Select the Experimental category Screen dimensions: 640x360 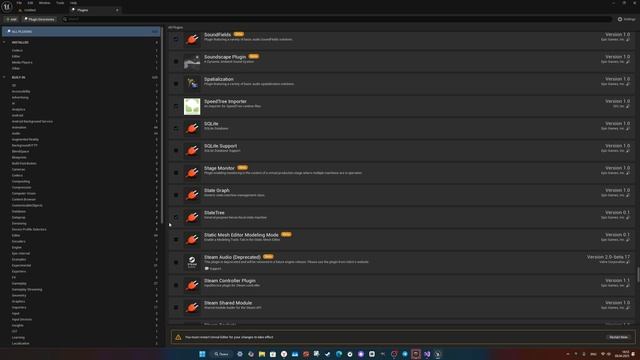pyautogui.click(x=21, y=265)
